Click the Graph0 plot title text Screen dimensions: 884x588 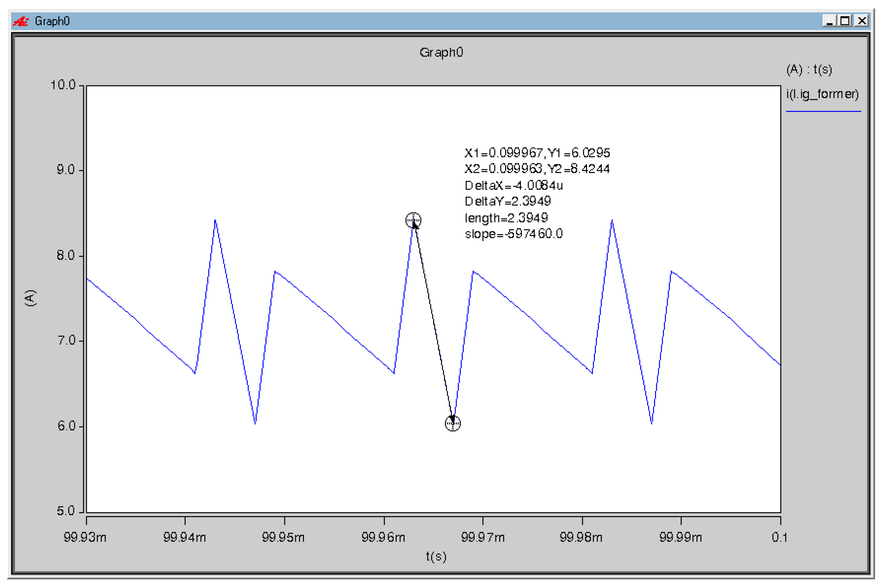click(441, 52)
